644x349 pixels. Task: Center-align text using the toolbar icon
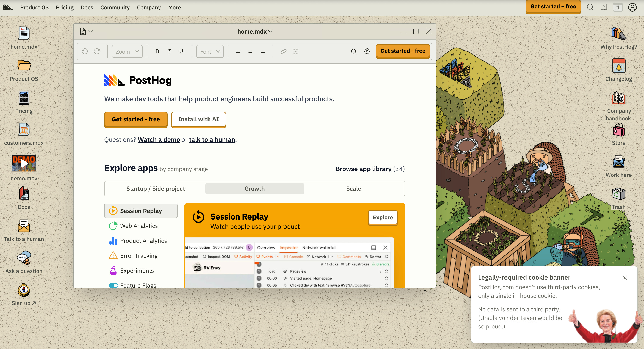pos(250,51)
